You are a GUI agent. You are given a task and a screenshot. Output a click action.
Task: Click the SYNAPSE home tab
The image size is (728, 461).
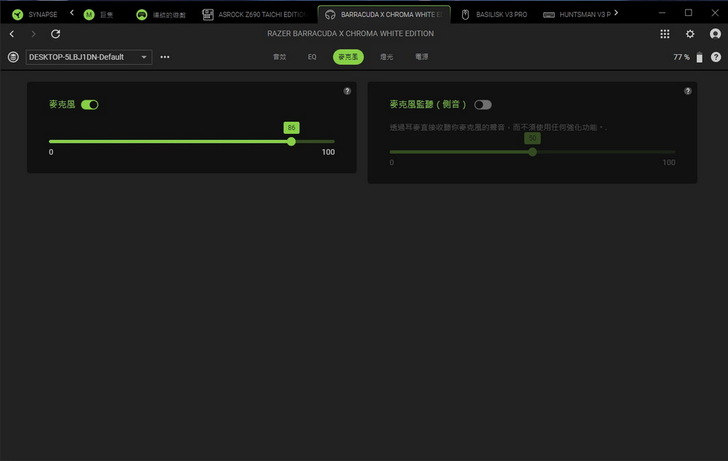coord(36,15)
